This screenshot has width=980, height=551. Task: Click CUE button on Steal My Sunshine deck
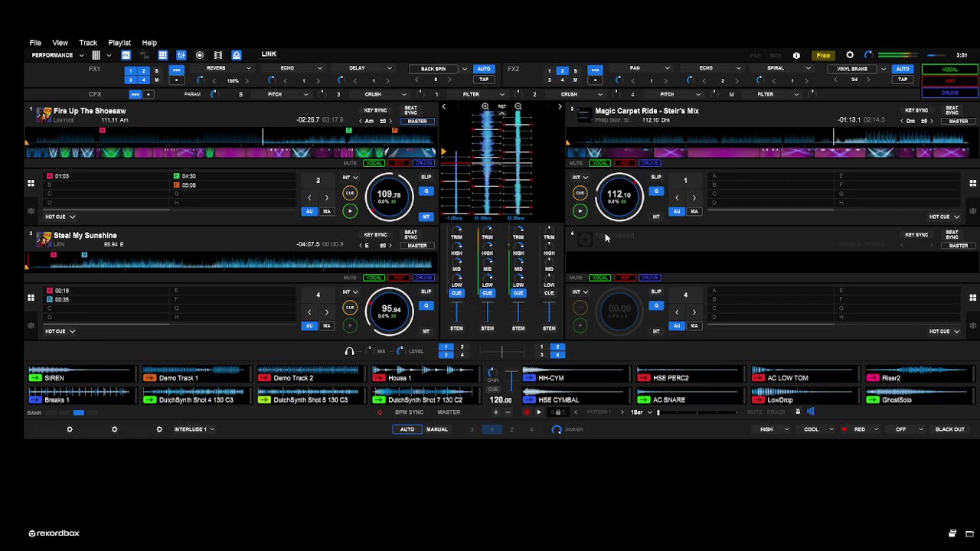coord(350,308)
